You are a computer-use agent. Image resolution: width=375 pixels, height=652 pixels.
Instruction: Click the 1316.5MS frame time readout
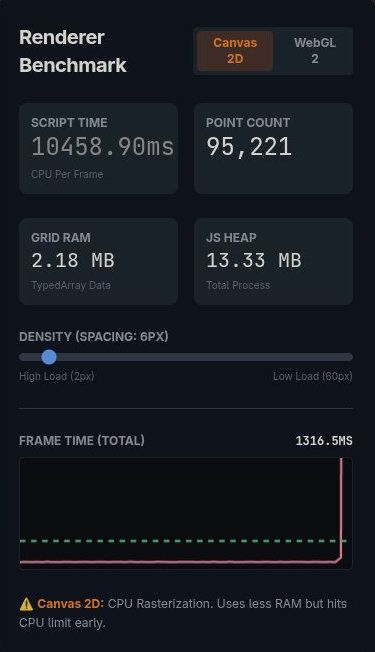click(x=324, y=441)
